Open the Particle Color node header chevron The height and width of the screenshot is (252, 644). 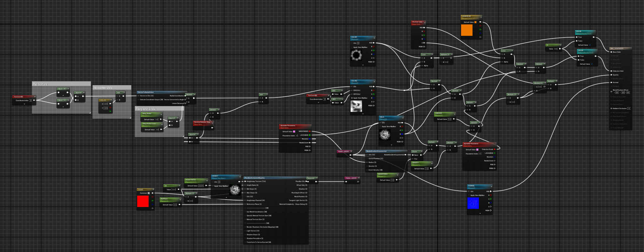(425, 22)
